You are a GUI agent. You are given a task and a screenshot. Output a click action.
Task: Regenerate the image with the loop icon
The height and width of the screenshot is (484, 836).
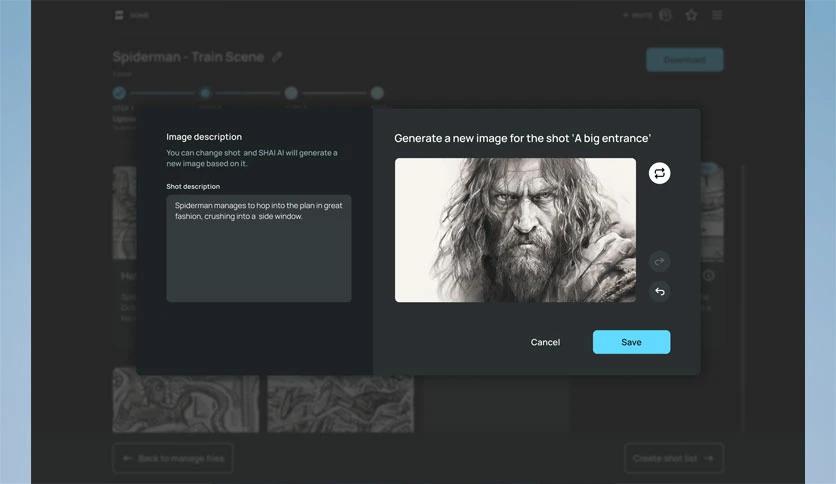[660, 173]
